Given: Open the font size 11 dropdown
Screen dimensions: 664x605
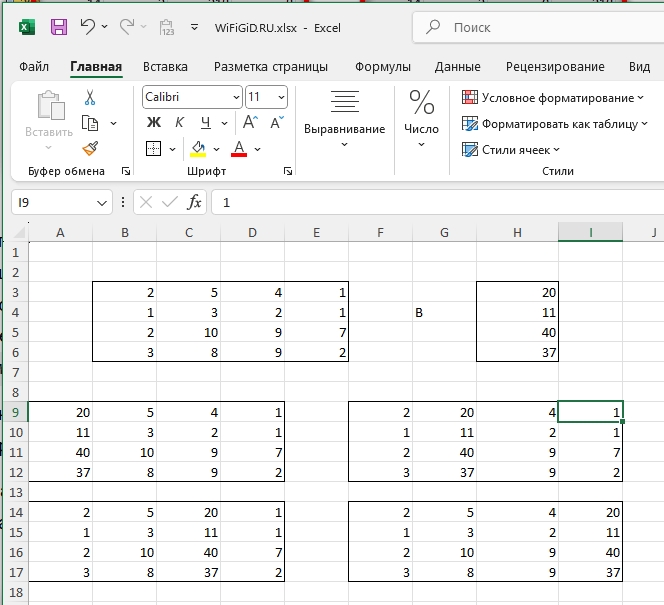Looking at the screenshot, I should (x=281, y=97).
